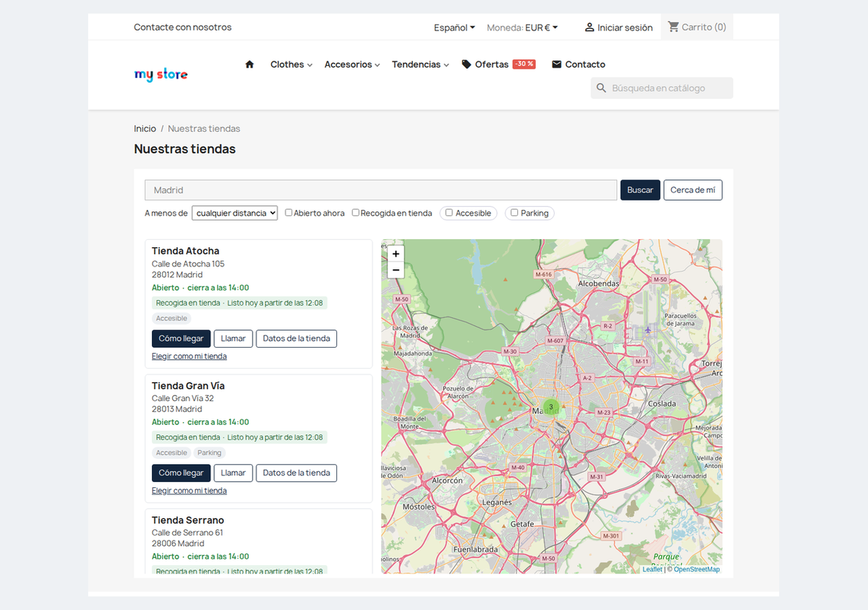This screenshot has width=868, height=610.
Task: Zoom in on the map
Action: (396, 254)
